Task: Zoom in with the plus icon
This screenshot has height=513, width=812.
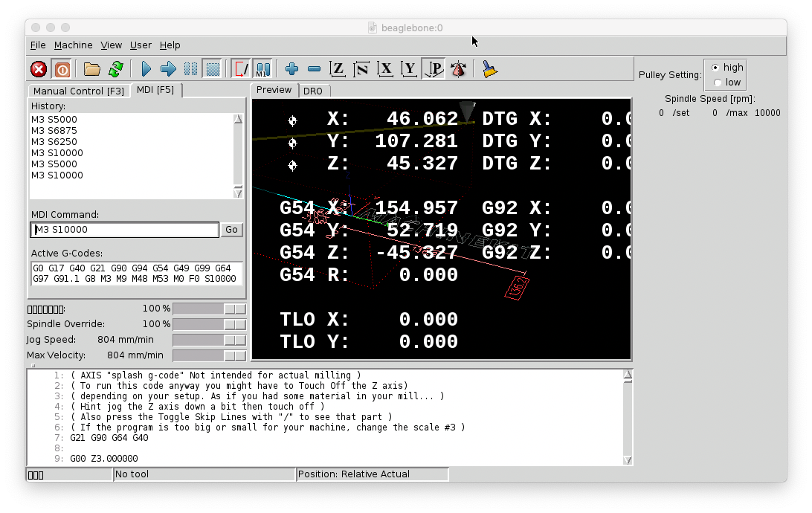Action: click(291, 69)
